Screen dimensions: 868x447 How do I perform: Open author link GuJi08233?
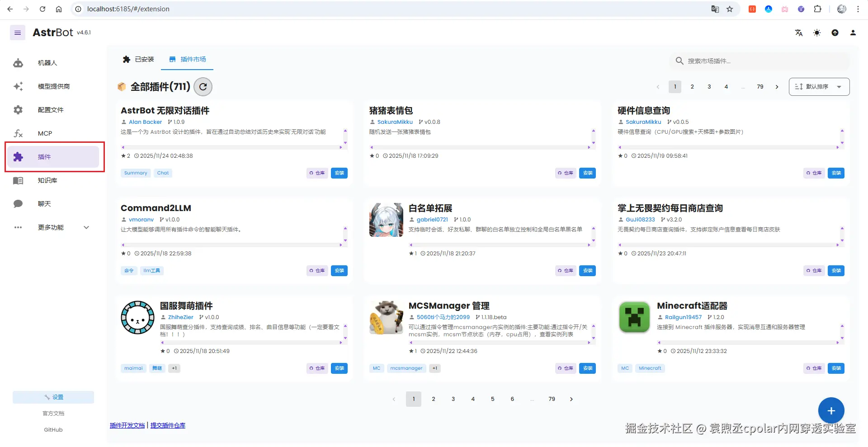[640, 220]
